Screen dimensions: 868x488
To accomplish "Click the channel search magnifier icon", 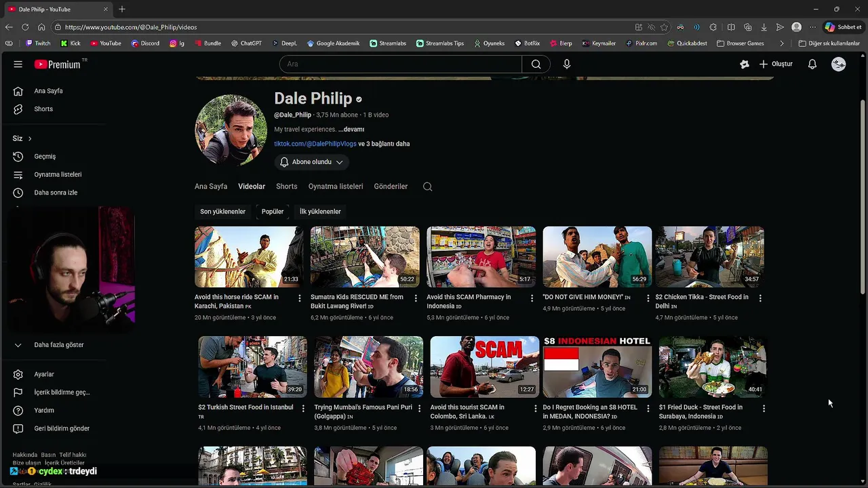I will (427, 186).
